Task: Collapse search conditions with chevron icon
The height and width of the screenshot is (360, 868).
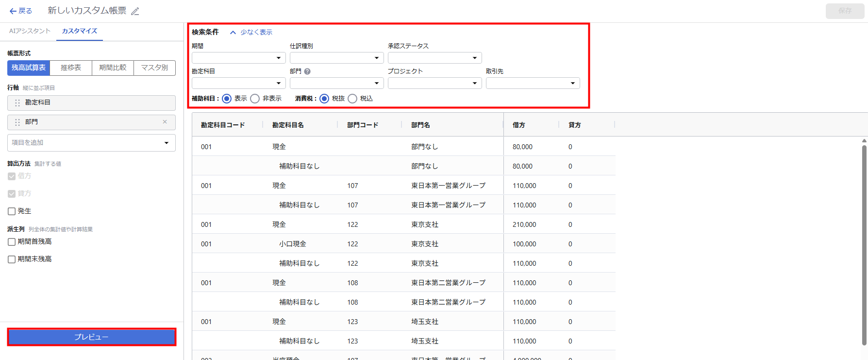Action: click(x=233, y=33)
